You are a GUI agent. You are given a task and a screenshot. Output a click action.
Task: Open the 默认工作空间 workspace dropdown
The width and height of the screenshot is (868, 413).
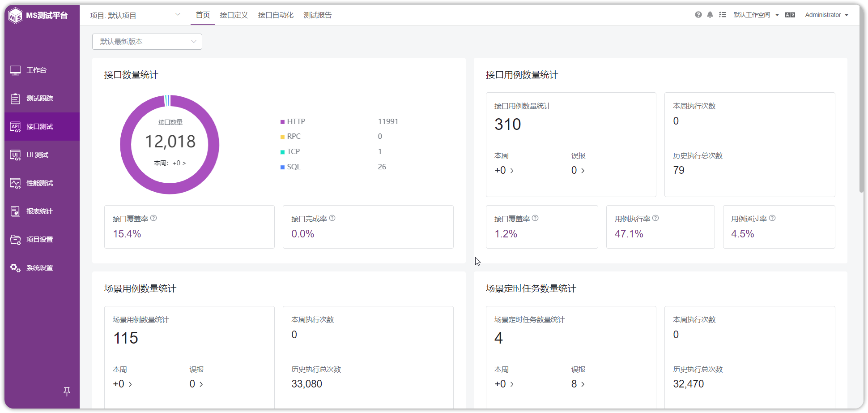(x=756, y=15)
